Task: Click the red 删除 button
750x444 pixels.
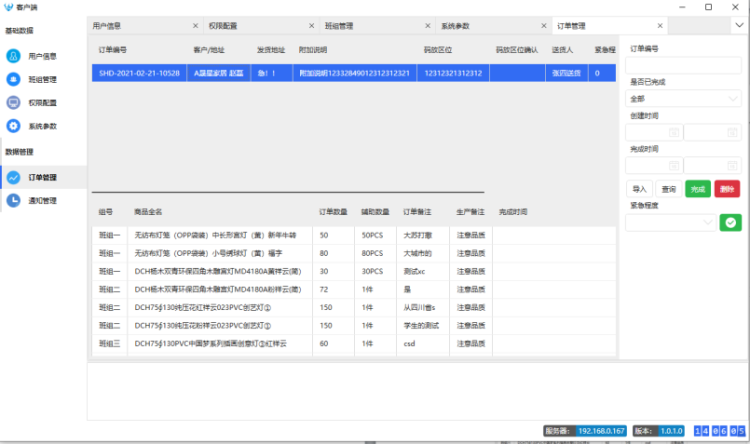Action: [x=728, y=188]
